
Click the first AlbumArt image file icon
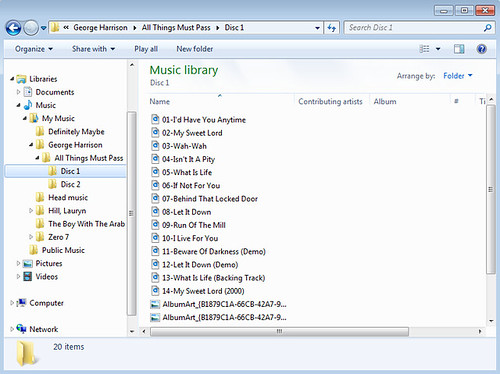click(x=155, y=304)
